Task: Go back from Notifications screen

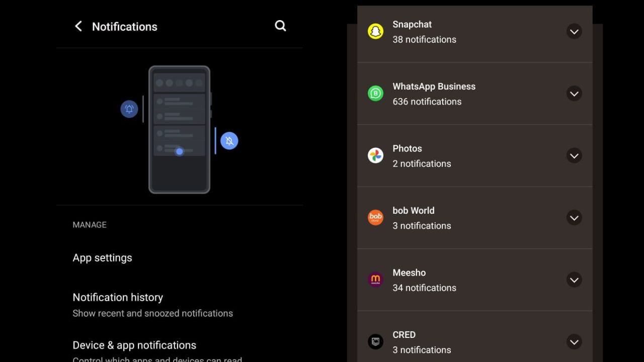Action: [78, 26]
